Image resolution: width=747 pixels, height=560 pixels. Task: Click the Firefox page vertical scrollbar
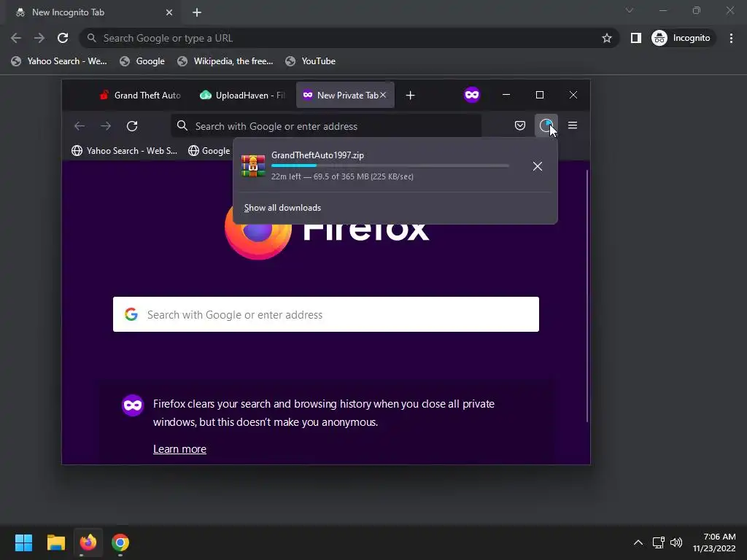[587, 295]
